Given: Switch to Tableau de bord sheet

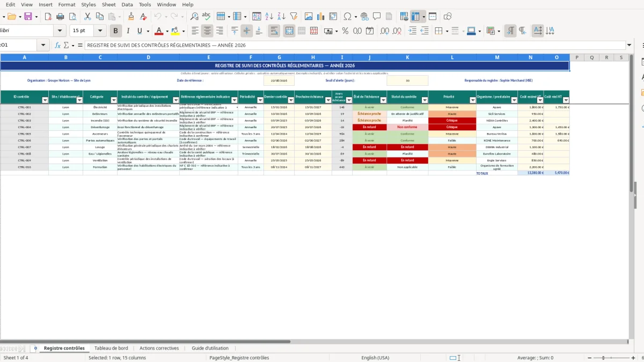Looking at the screenshot, I should click(x=111, y=348).
